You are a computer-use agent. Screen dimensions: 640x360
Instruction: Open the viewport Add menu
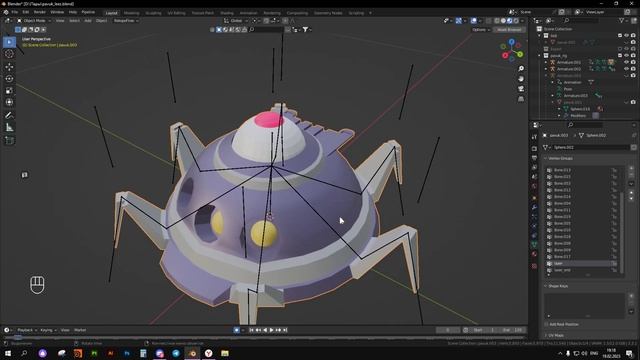pos(88,20)
